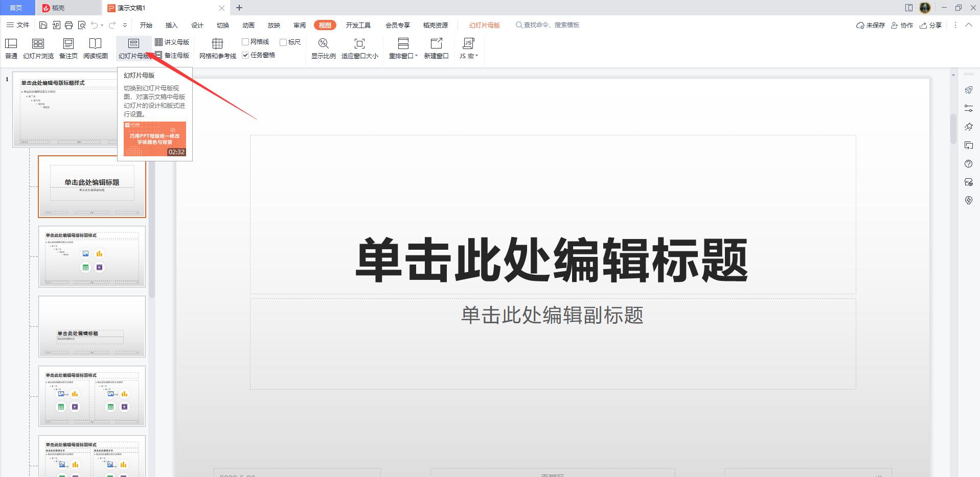Screen dimensions: 980x477
Task: Enable the 网格线 gridlines checkbox
Action: click(x=245, y=42)
